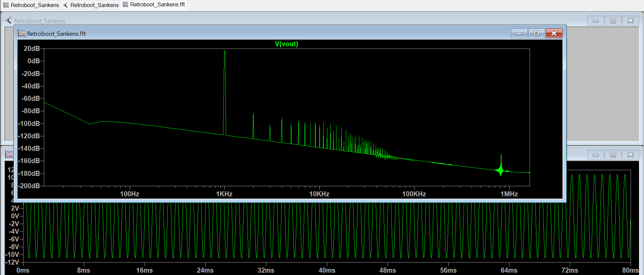This screenshot has width=644, height=275.
Task: Click the -60dB label on the FFT axis
Action: (x=31, y=98)
